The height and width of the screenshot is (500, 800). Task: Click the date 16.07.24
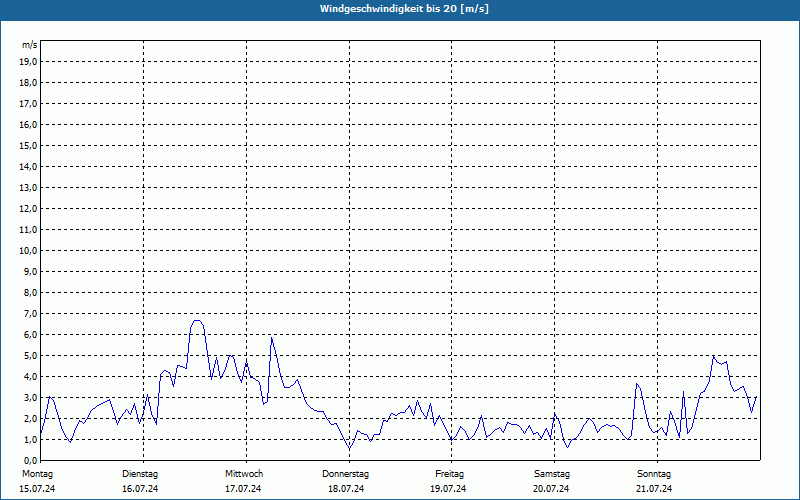click(140, 489)
